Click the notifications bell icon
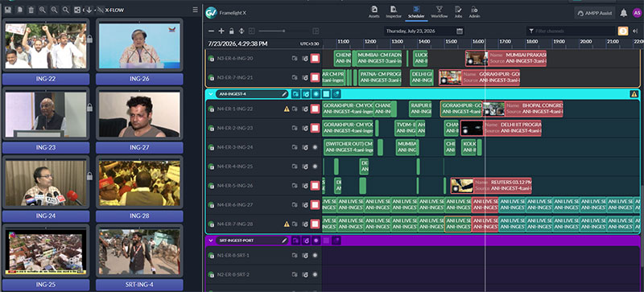 click(x=623, y=13)
